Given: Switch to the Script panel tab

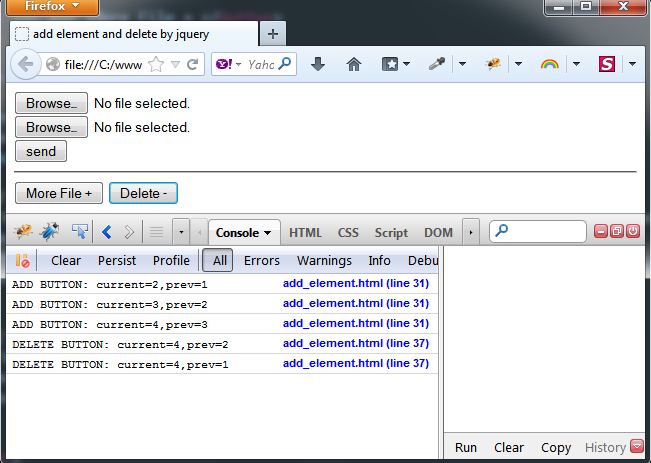Looking at the screenshot, I should tap(391, 232).
